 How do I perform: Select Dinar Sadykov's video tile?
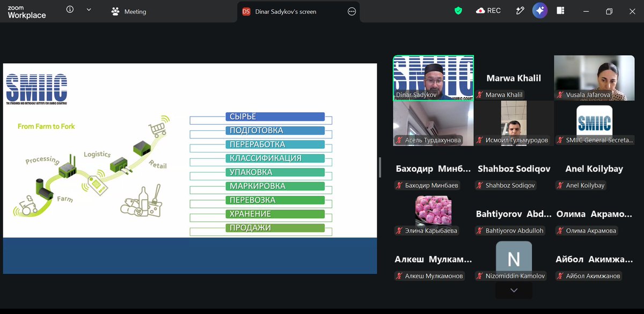[x=434, y=78]
